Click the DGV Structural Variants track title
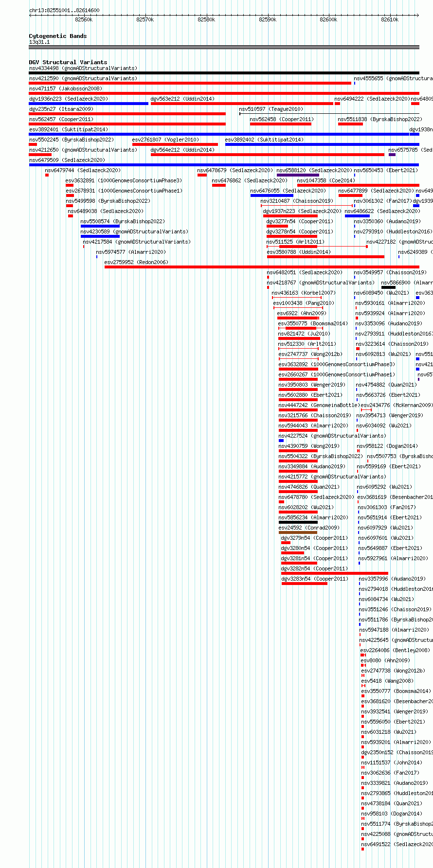 [x=68, y=62]
